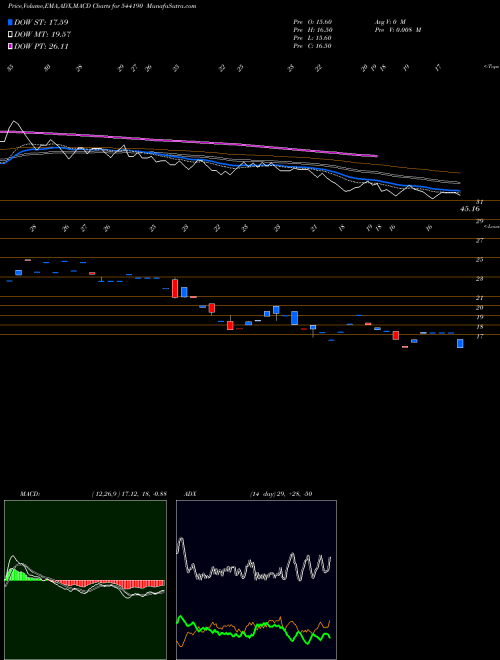Viewport: 500px width, 660px height.
Task: Click the ADX '(14 day) 29, +28, -30' values
Action: 281,494
